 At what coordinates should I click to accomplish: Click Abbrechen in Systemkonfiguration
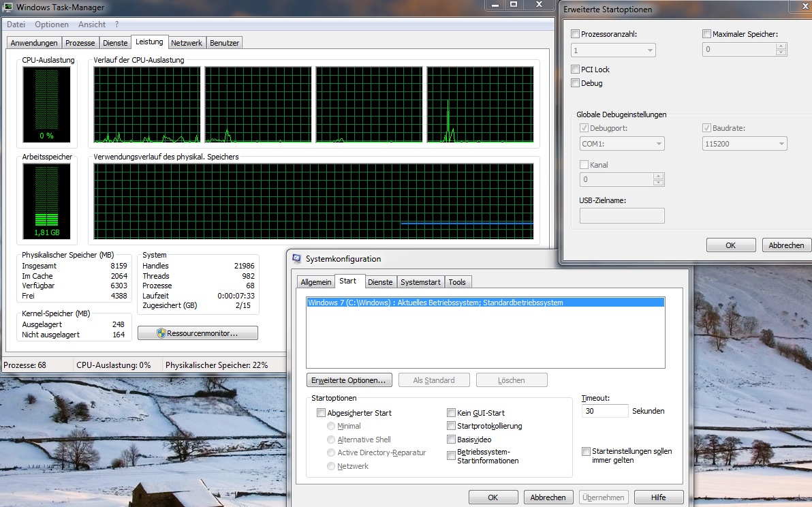point(548,497)
